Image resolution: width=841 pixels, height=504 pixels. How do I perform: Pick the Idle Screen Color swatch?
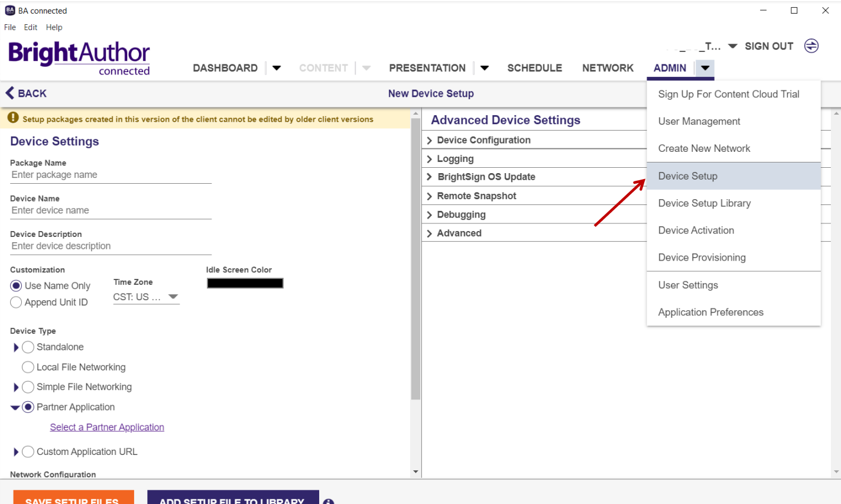245,283
